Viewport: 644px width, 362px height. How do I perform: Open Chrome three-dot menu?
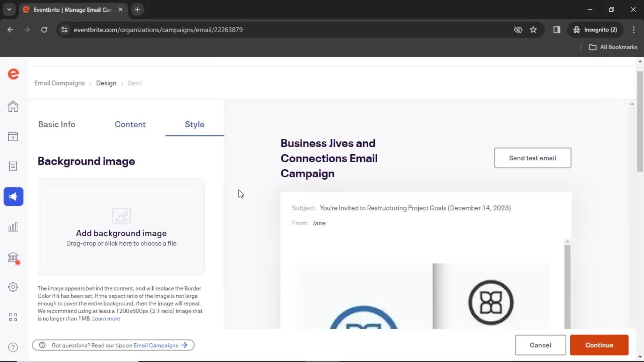click(x=634, y=29)
